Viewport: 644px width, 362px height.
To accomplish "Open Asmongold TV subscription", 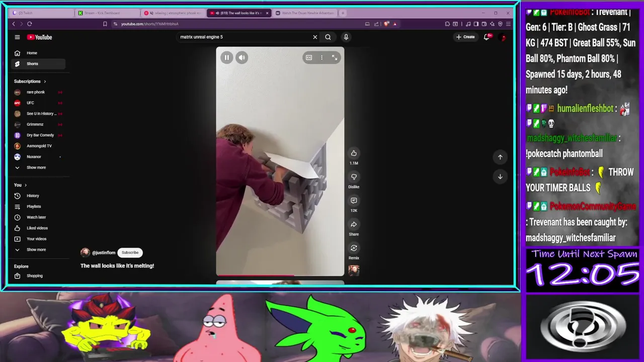I will 38,146.
